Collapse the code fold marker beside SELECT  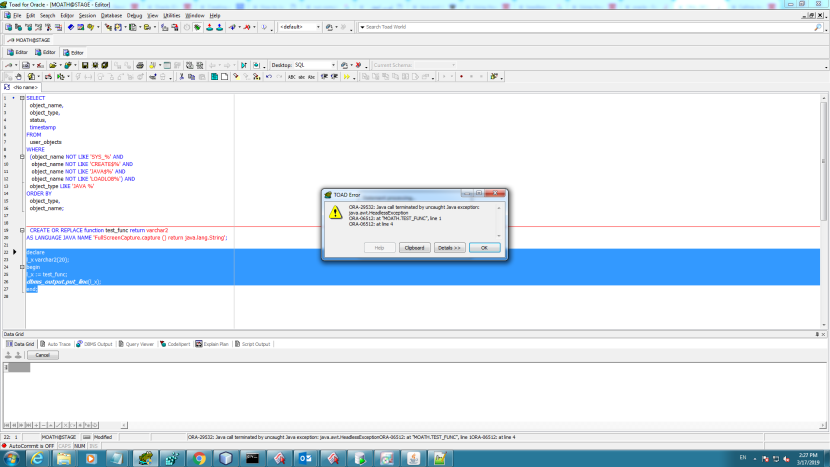click(22, 98)
